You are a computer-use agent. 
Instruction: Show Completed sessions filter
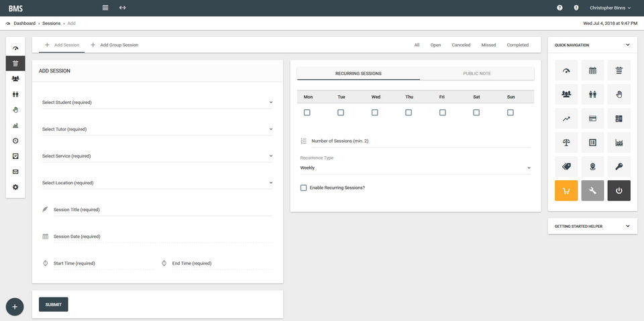[517, 45]
